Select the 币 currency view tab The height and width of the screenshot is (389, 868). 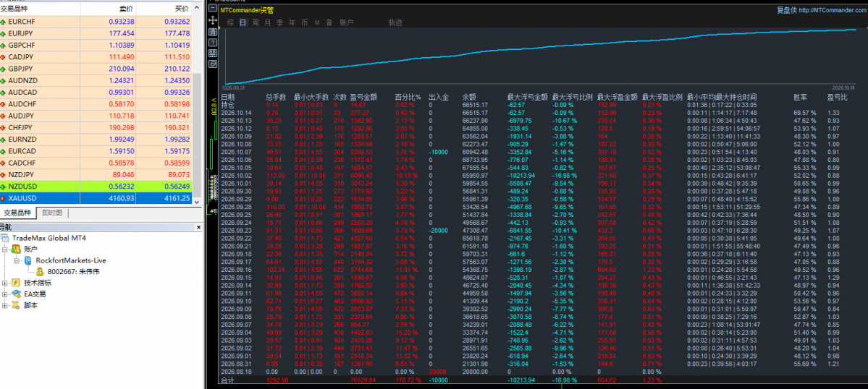coord(305,22)
